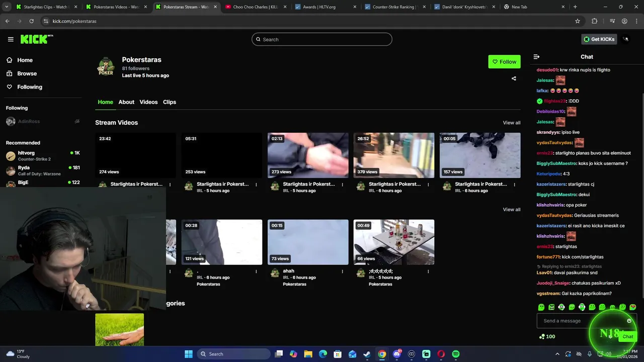Open the hamburger sidebar menu
Screen dimensions: 644x362
coord(11,39)
